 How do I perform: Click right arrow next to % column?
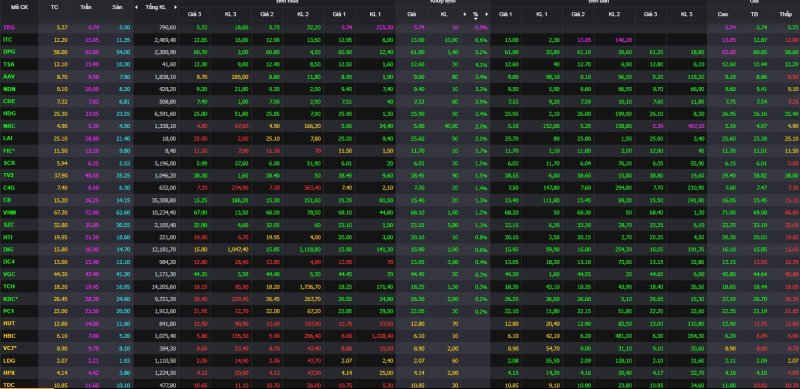coord(487,14)
